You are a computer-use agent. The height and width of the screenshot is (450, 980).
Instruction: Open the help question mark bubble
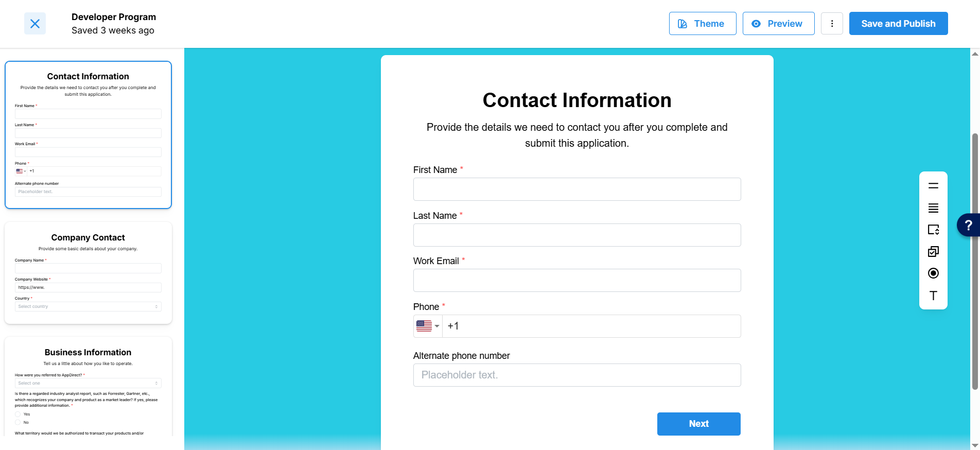pyautogui.click(x=968, y=225)
